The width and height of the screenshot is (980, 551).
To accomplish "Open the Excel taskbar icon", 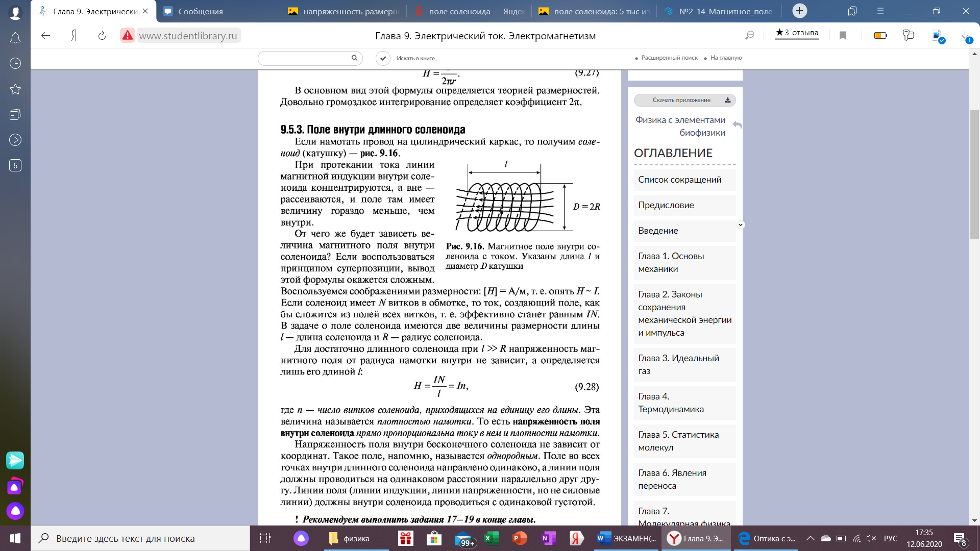I will (x=491, y=538).
